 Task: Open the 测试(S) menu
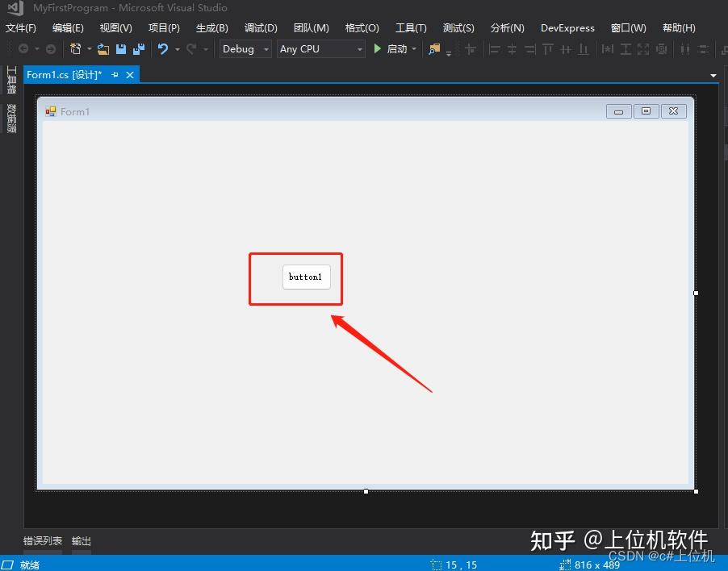(x=458, y=28)
